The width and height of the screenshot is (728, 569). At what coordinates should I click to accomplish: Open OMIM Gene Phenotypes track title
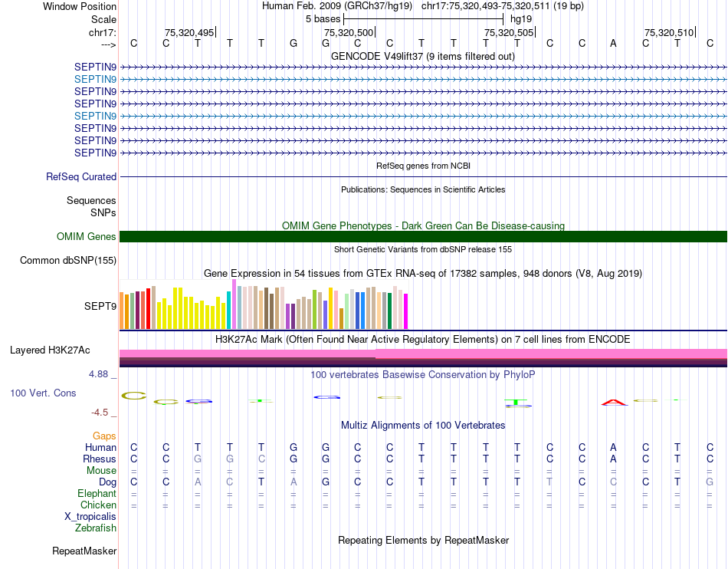coord(424,225)
